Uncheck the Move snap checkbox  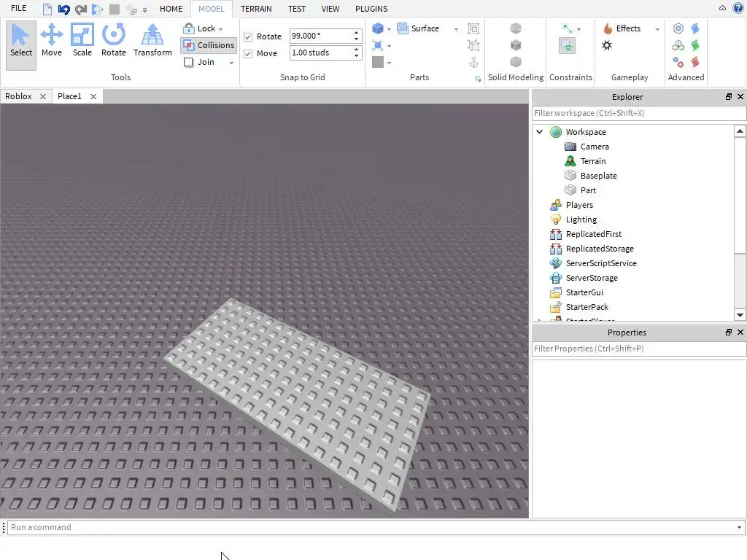coord(248,53)
